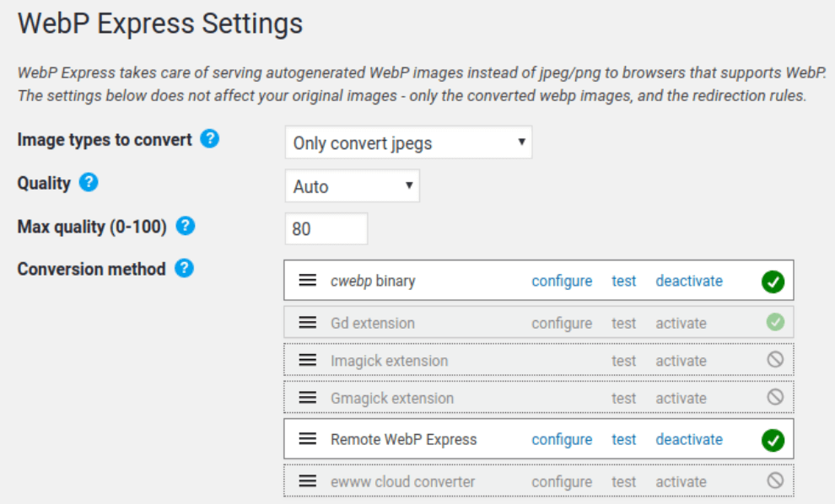The image size is (835, 504).
Task: Click disabled status icon for ewww cloud converter
Action: 775,481
